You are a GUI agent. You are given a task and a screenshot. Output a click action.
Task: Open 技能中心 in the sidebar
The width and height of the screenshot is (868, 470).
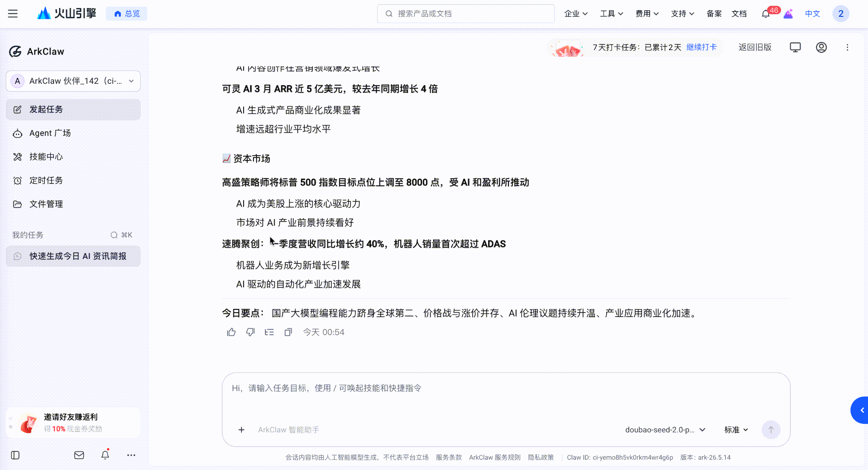click(73, 157)
